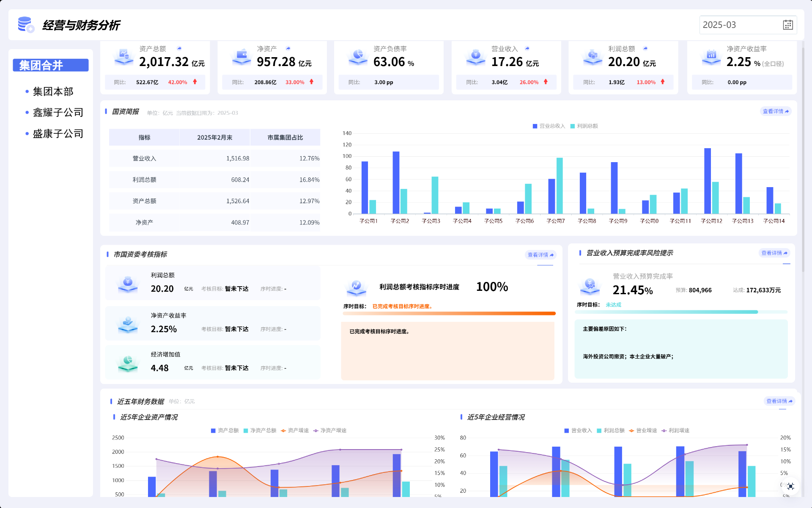The height and width of the screenshot is (508, 812).
Task: Select 集团本部 in the sidebar
Action: pyautogui.click(x=53, y=91)
